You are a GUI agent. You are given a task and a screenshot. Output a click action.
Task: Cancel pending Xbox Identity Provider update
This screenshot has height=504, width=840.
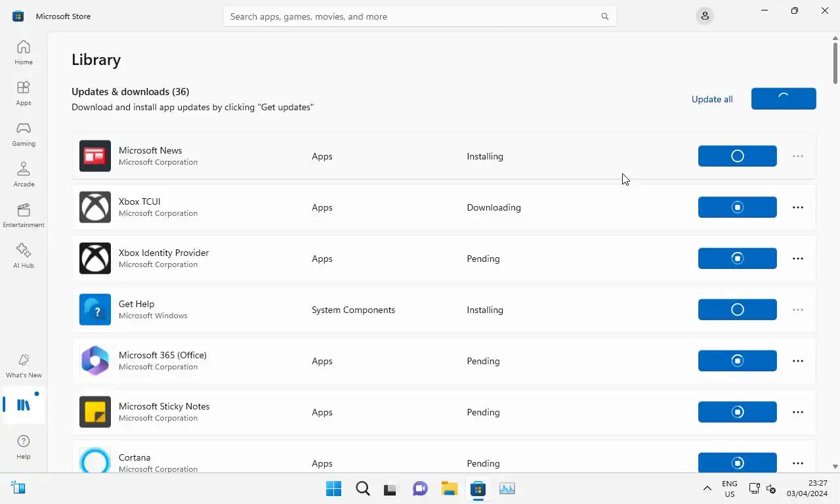738,259
